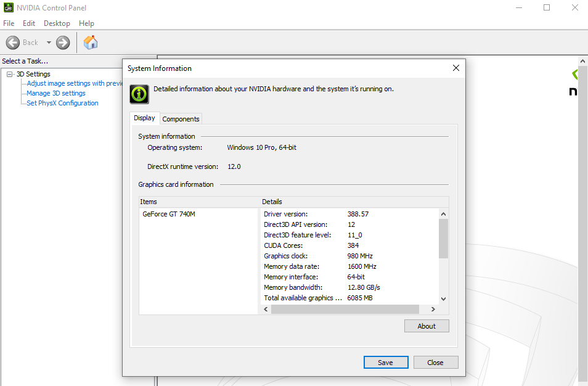Click the CUDA Cores value 384
The width and height of the screenshot is (588, 386).
[353, 245]
